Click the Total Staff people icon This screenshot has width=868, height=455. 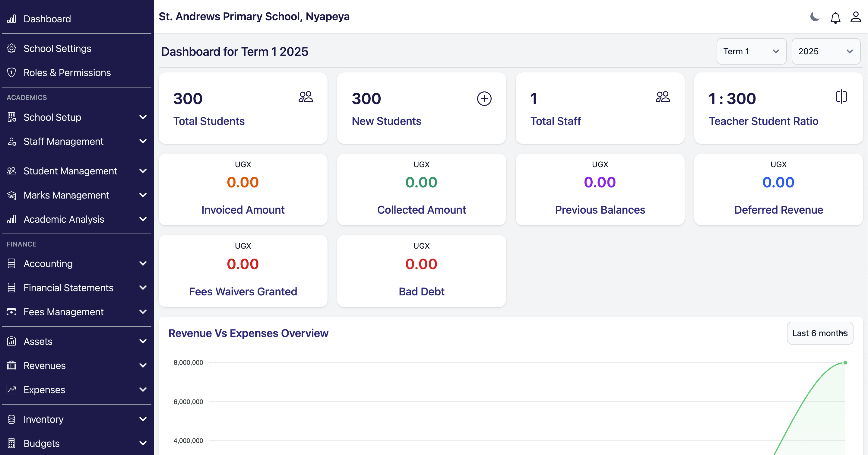(x=663, y=97)
